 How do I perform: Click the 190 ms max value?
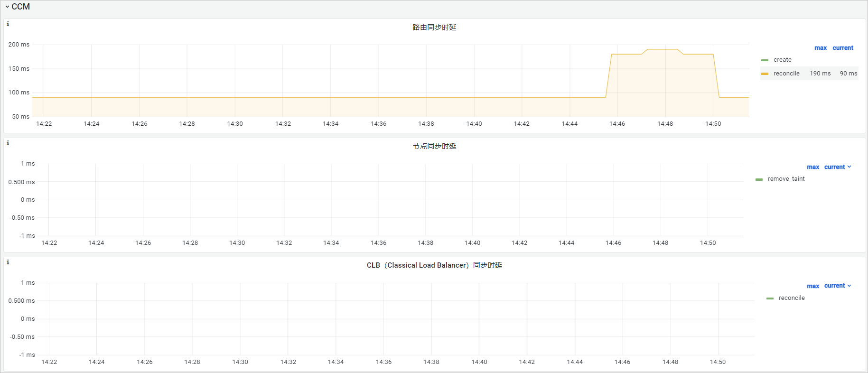[x=820, y=74]
